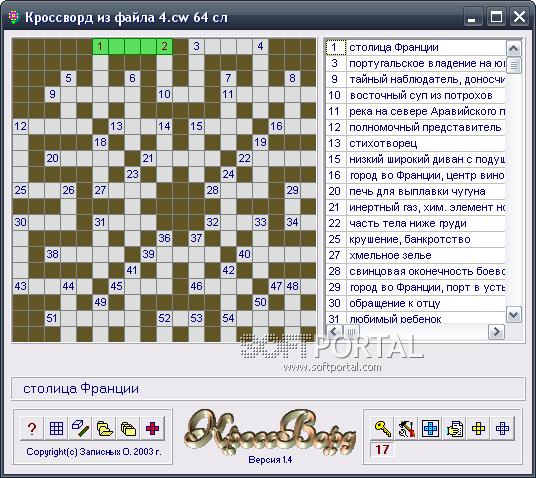Click the hand holding documents icon
This screenshot has width=536, height=478.
point(455,428)
